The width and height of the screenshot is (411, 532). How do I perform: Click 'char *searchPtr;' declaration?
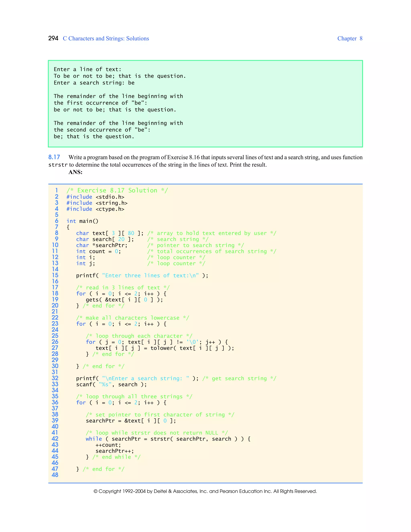102,245
